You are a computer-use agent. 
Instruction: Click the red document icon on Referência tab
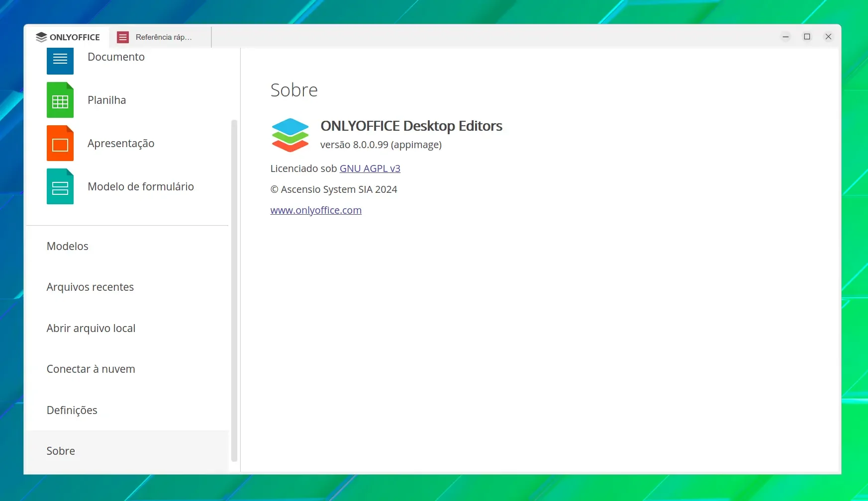coord(123,37)
